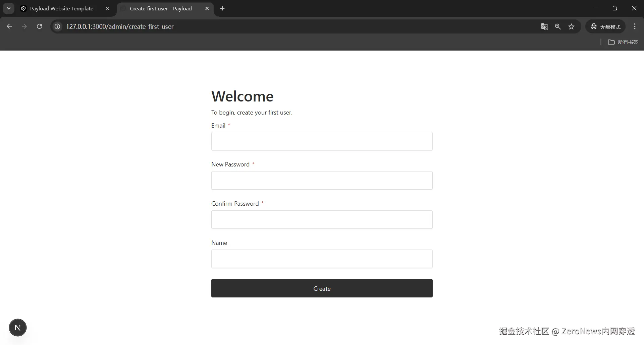Open a new browser tab
This screenshot has height=345, width=644.
coord(222,8)
